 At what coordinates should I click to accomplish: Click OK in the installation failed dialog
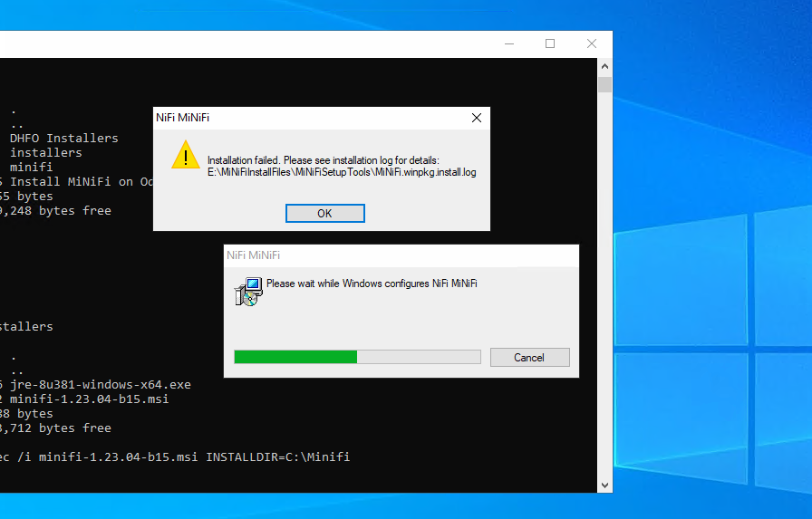point(324,213)
